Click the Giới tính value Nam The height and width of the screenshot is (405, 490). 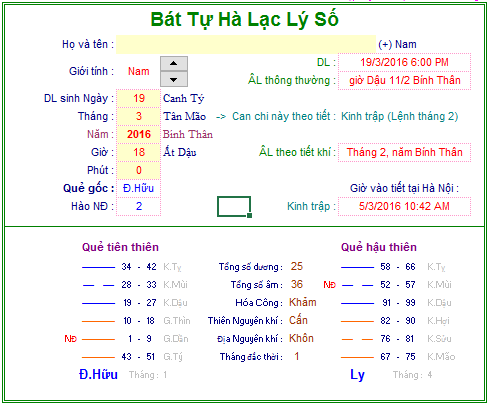(139, 71)
